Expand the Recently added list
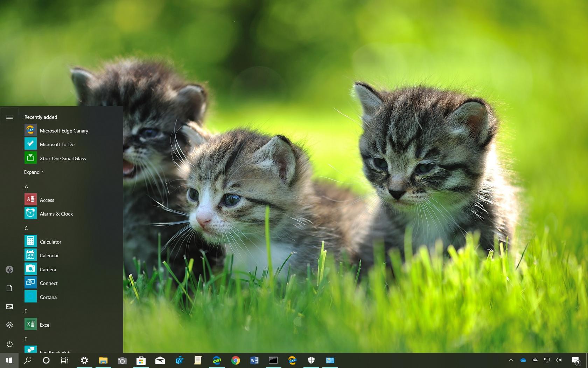Image resolution: width=588 pixels, height=368 pixels. tap(34, 172)
